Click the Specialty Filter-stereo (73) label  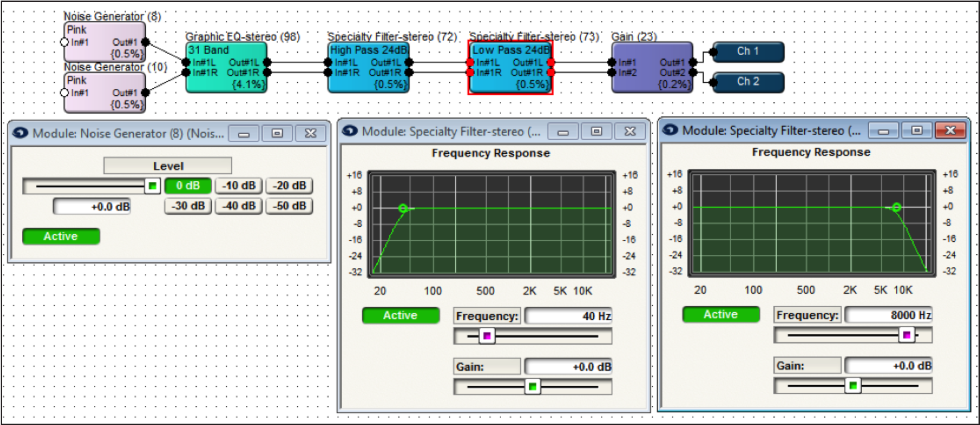pos(534,37)
